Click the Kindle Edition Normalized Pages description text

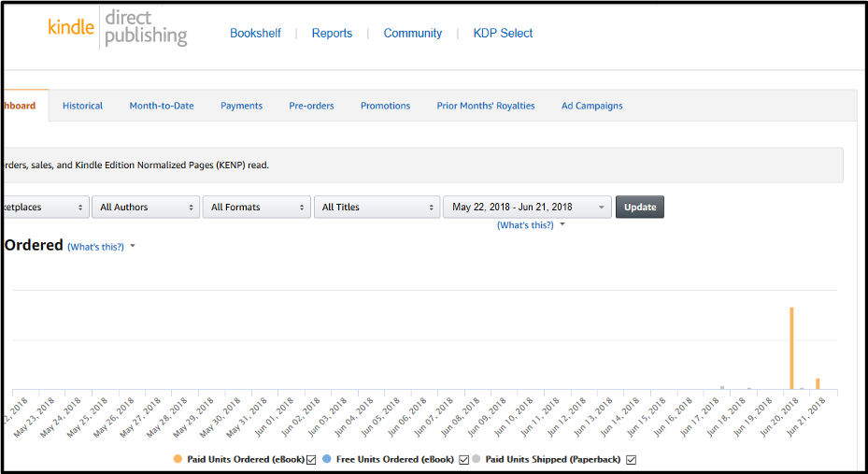pyautogui.click(x=136, y=165)
